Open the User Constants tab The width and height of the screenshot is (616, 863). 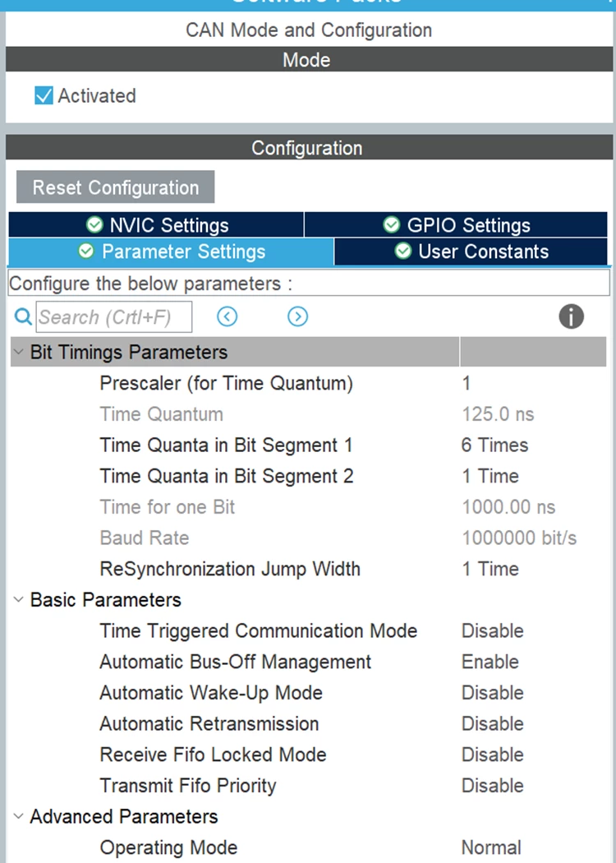[471, 252]
